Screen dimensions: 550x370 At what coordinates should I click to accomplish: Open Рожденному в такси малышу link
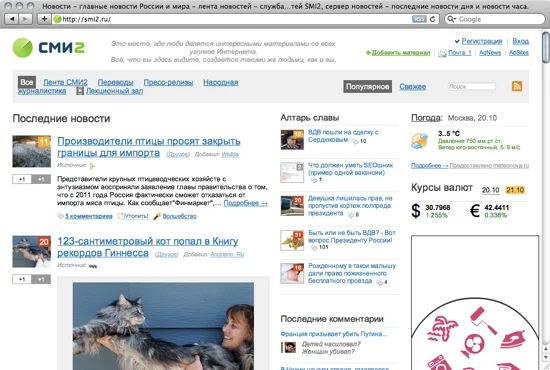352,273
